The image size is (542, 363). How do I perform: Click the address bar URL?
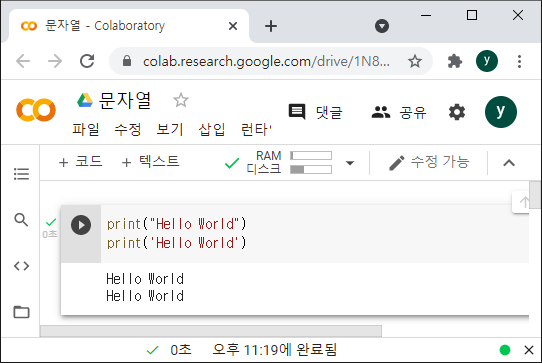point(266,62)
